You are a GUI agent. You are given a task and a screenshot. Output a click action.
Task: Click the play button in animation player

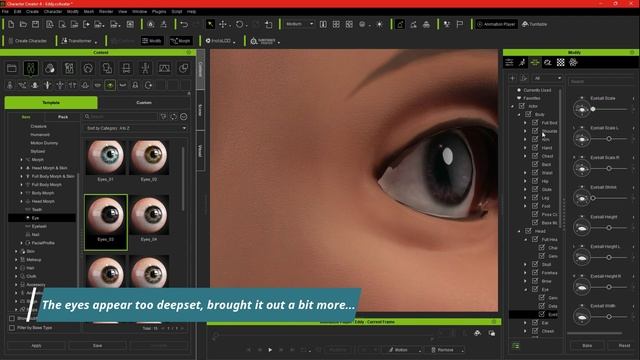(270, 350)
